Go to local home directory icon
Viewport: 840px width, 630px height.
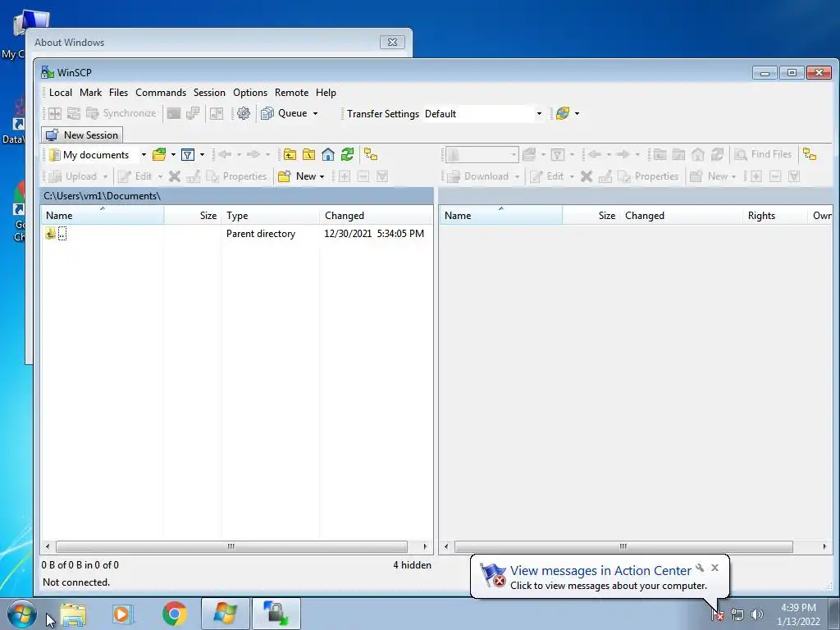(328, 155)
